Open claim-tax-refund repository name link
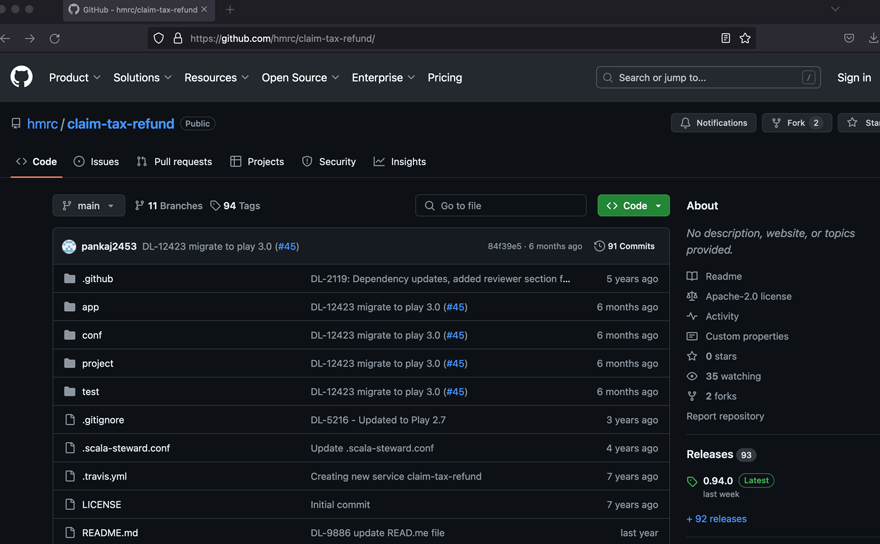The image size is (880, 544). (x=121, y=124)
